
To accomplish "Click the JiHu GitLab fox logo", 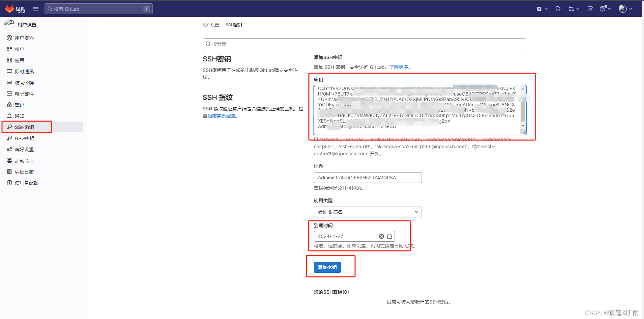I will click(x=15, y=9).
